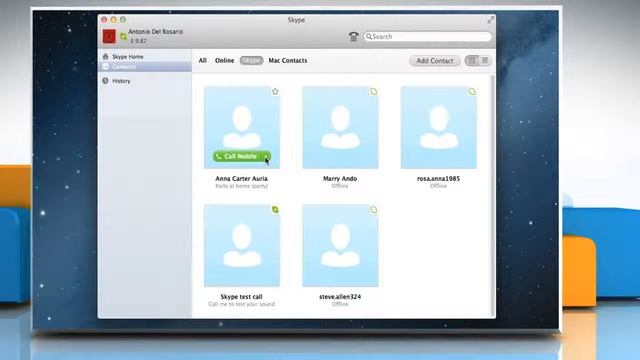This screenshot has width=640, height=360.
Task: Click the magnifier icon in Search
Action: 369,36
